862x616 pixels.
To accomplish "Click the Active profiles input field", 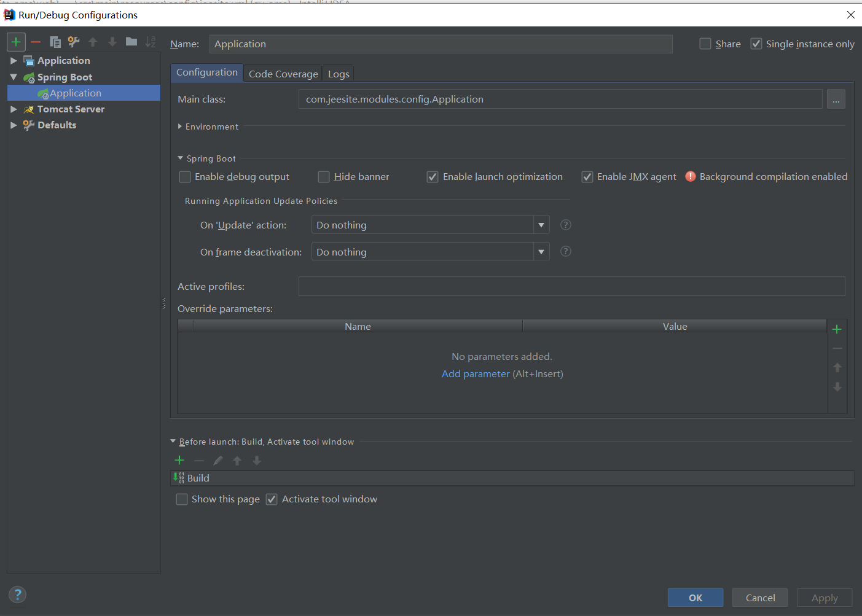I will pos(571,286).
